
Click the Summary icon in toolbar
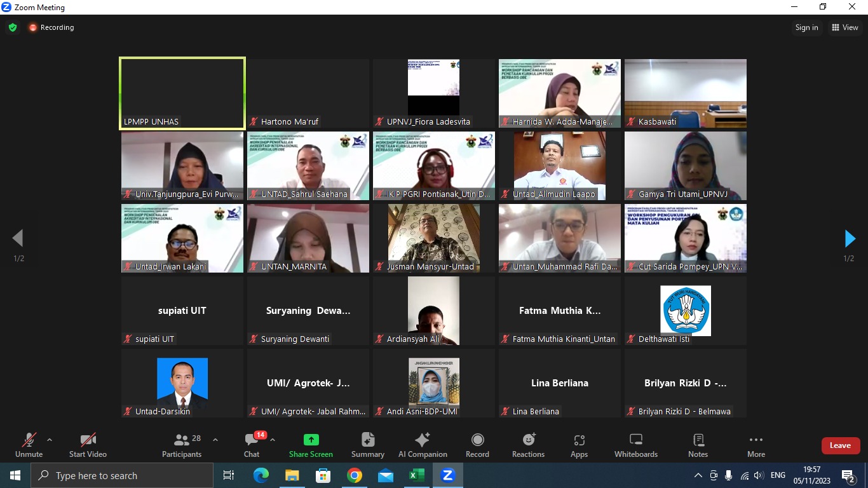368,445
